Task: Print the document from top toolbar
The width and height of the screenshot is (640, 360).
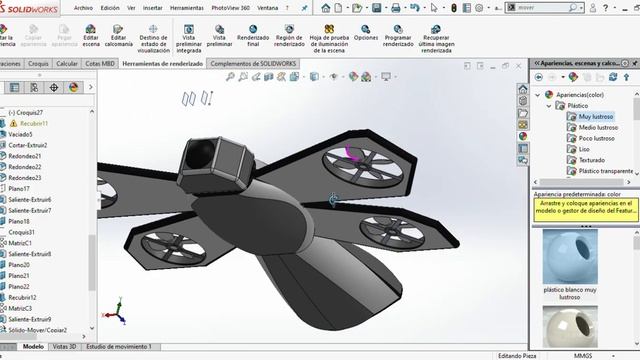Action: coord(396,8)
